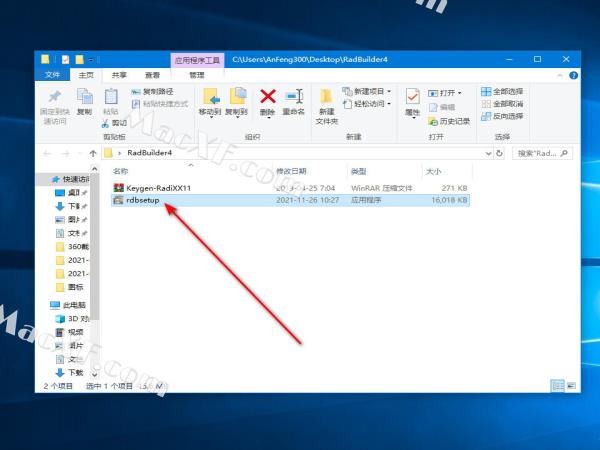This screenshot has height=450, width=600.
Task: Click the RadBuilder4 address bar path
Action: [150, 153]
